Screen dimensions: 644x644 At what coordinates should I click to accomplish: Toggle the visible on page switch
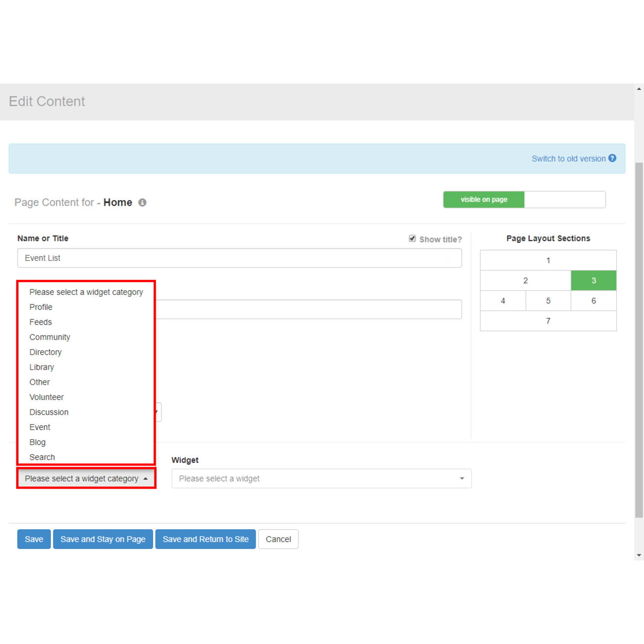point(524,200)
